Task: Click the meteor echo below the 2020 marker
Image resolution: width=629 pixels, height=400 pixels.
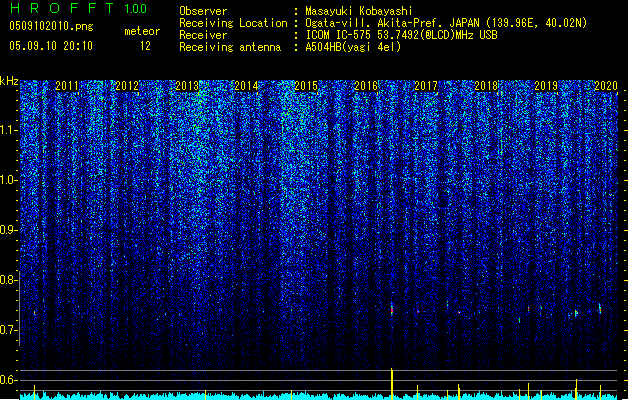Action: click(x=600, y=308)
